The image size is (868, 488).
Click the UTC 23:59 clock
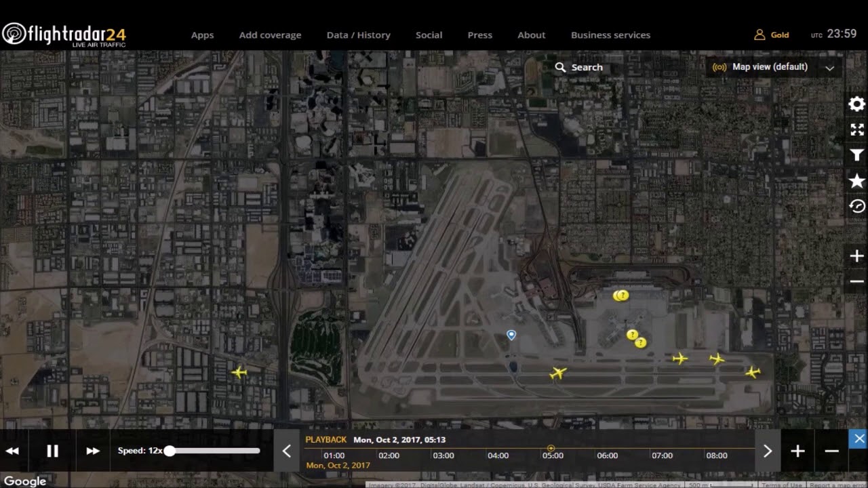click(834, 34)
